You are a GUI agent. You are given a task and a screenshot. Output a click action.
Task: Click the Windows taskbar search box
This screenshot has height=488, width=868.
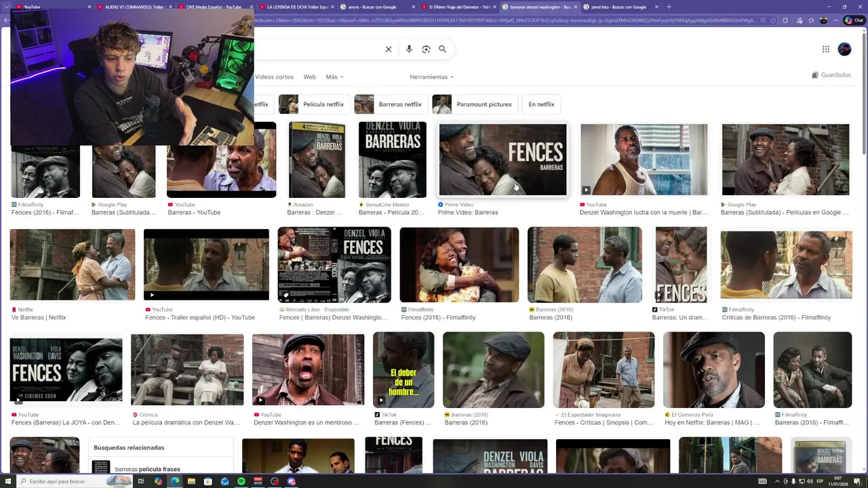[x=75, y=481]
